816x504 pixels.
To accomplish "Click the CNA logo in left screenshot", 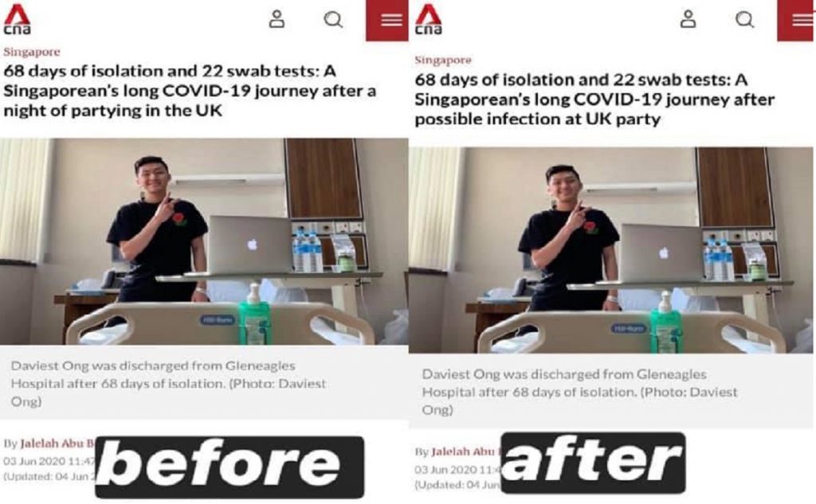I will click(17, 19).
